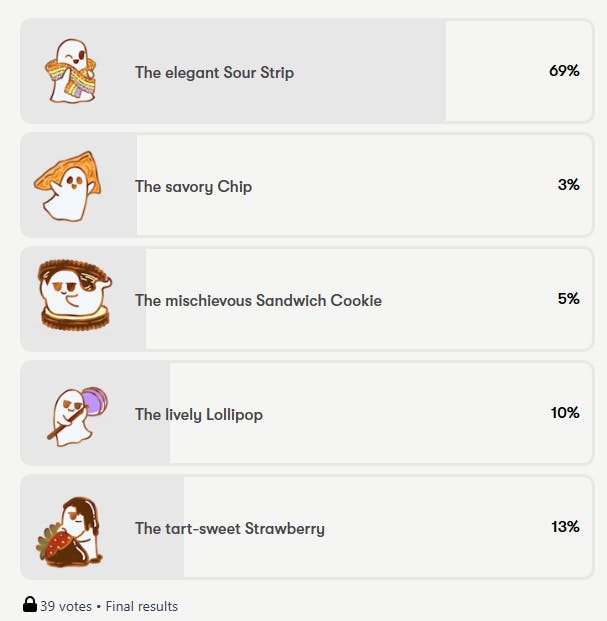Click the '39 votes' text
The width and height of the screenshot is (607, 621).
coord(66,606)
